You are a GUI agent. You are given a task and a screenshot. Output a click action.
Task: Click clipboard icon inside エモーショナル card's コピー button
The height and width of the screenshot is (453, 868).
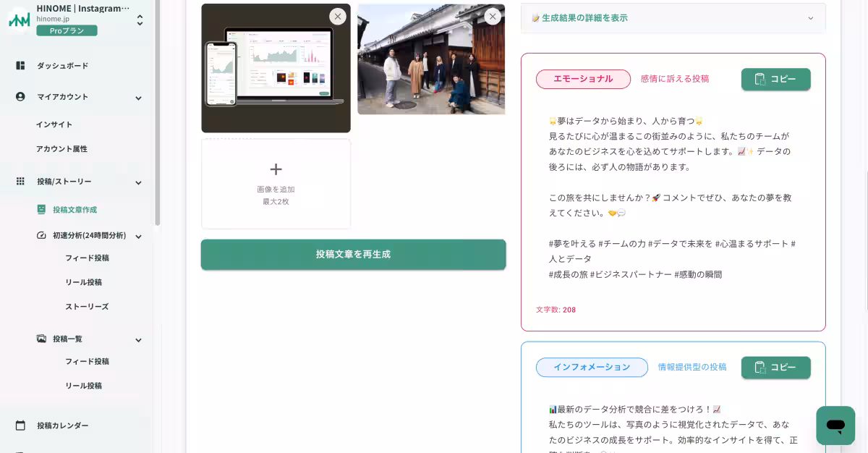click(760, 80)
